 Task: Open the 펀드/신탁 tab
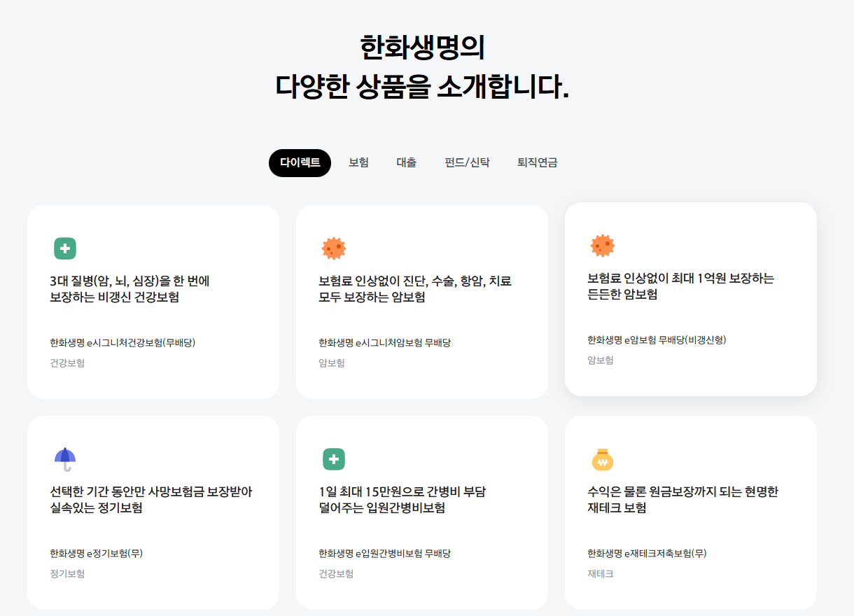point(467,163)
